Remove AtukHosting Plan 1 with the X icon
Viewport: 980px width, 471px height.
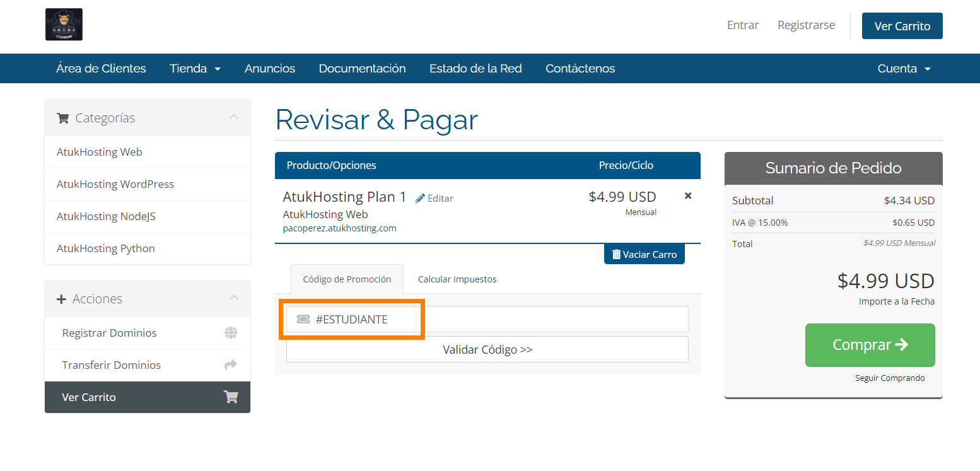point(688,196)
